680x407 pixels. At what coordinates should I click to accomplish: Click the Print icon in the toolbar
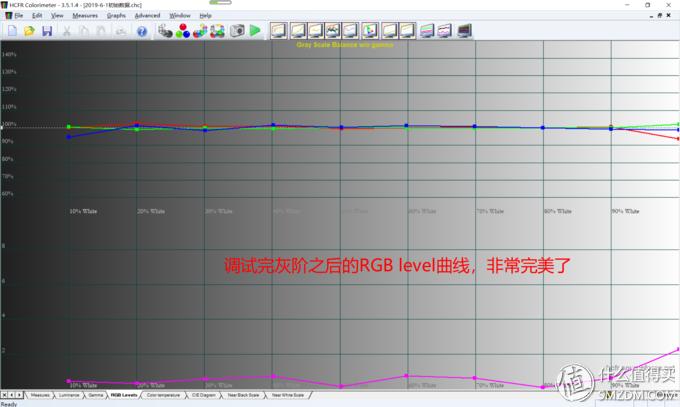click(121, 31)
